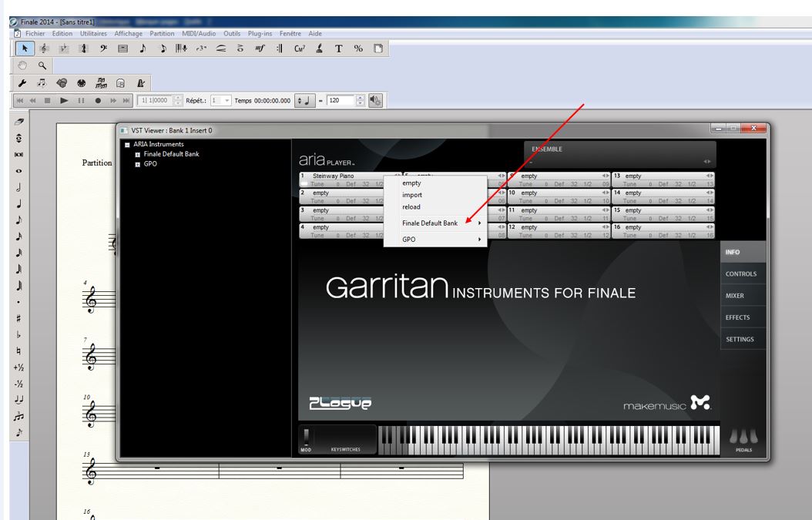Open the MIDI/Audio menu

click(199, 34)
